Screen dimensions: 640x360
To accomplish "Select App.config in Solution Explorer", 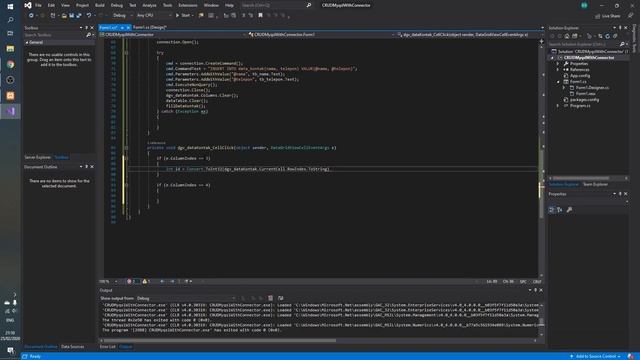I will point(580,76).
